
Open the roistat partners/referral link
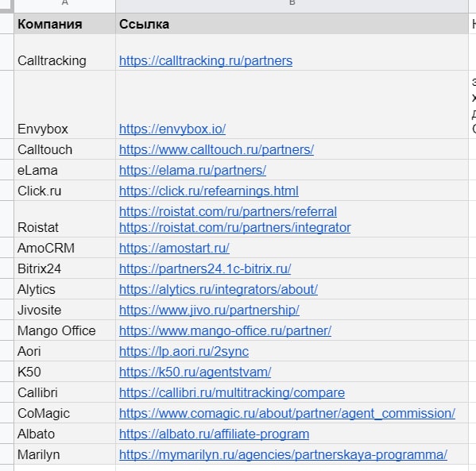[x=228, y=211]
